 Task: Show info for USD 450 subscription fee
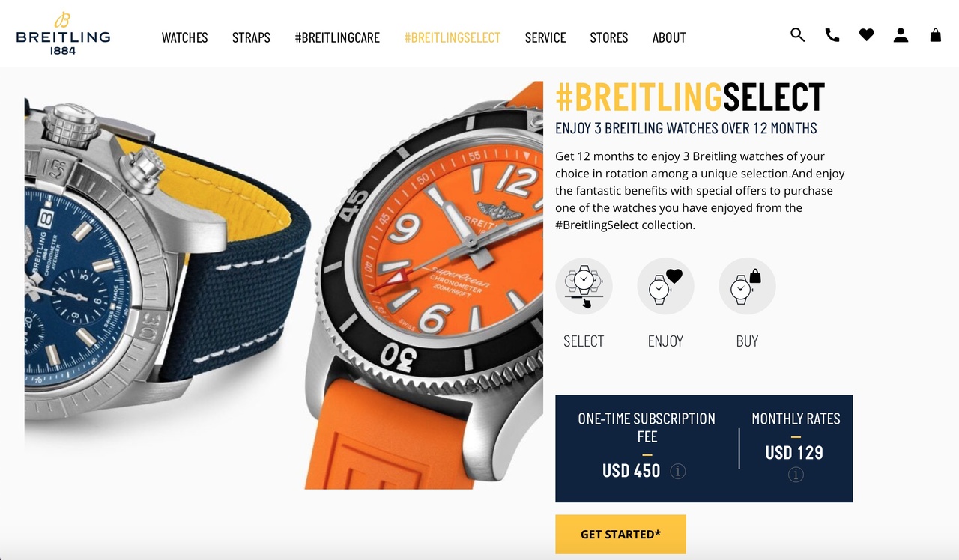[678, 472]
